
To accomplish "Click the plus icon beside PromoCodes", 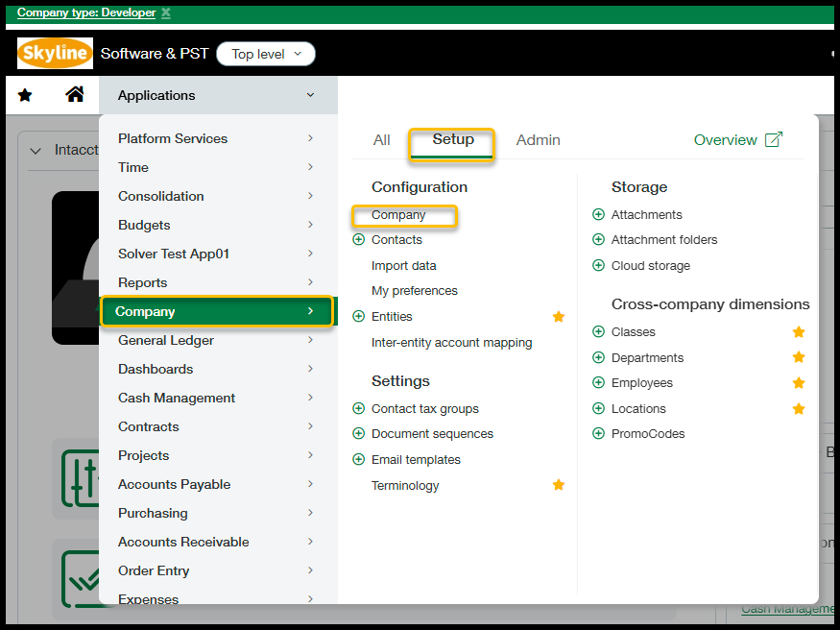I will 599,434.
